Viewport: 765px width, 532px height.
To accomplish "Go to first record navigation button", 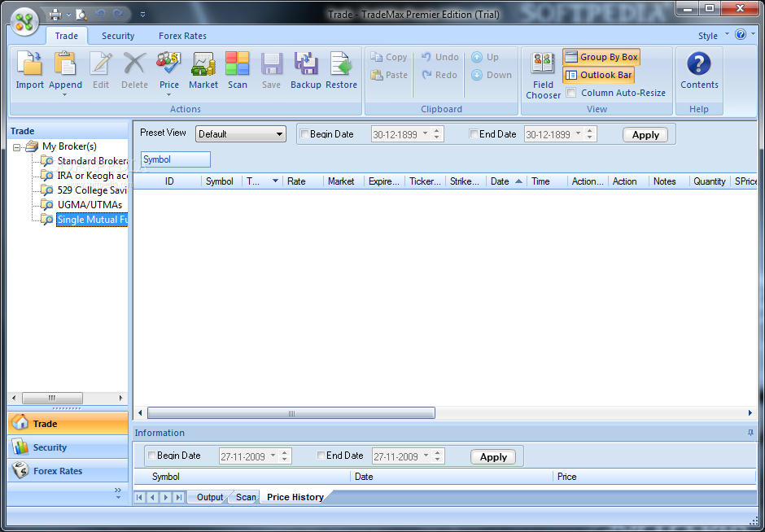I will coord(139,497).
